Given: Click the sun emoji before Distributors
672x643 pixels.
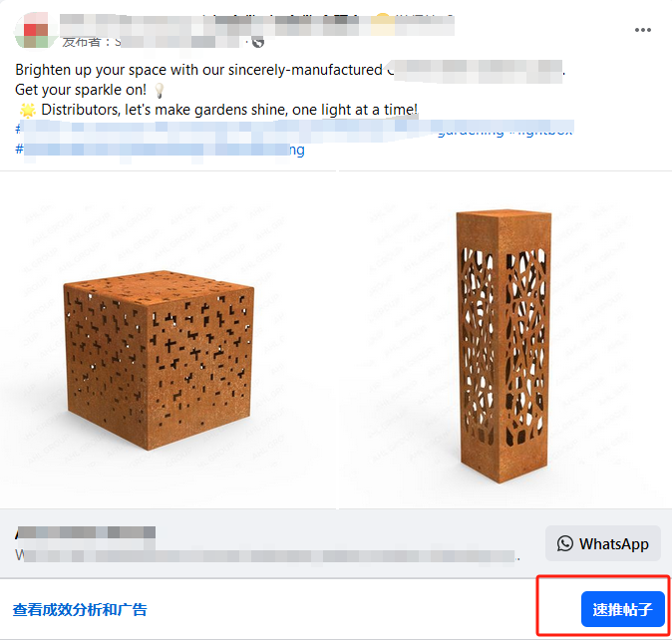Looking at the screenshot, I should pyautogui.click(x=28, y=110).
